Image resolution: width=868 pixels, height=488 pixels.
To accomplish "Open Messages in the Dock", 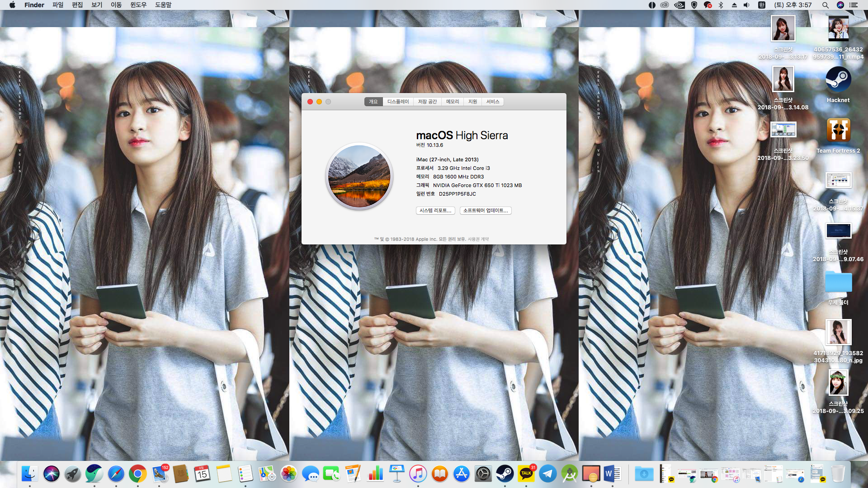I will [311, 474].
